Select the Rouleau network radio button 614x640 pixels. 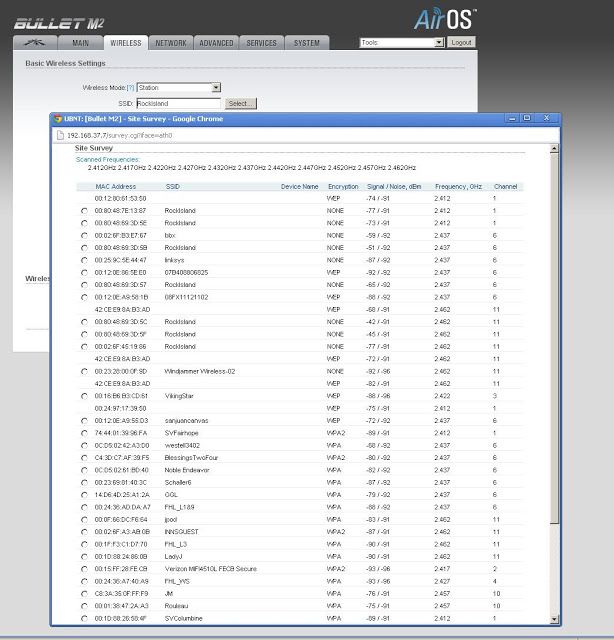click(84, 606)
